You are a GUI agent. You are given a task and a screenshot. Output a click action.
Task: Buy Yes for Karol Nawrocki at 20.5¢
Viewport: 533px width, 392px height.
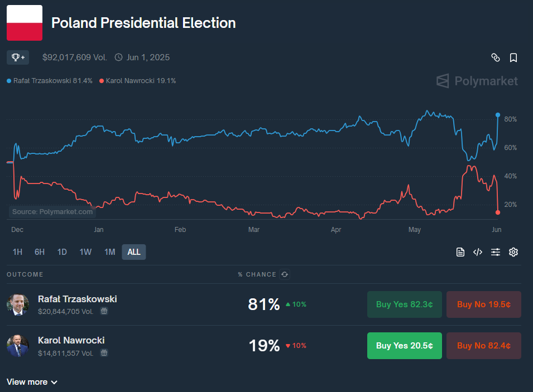(404, 346)
